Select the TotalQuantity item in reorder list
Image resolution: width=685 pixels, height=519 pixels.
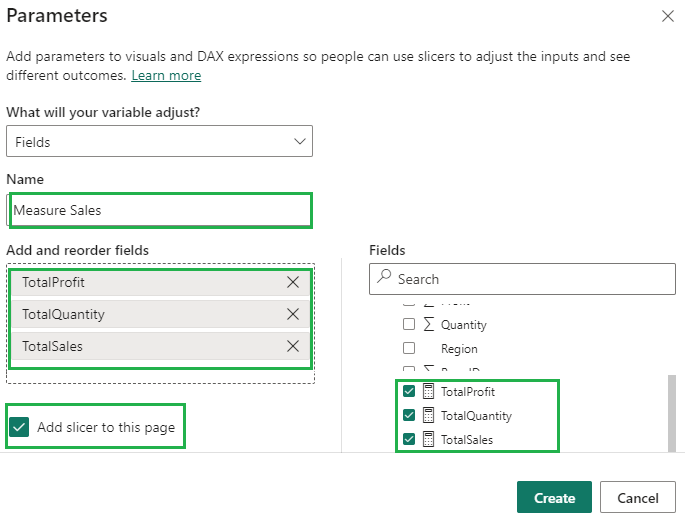(160, 314)
